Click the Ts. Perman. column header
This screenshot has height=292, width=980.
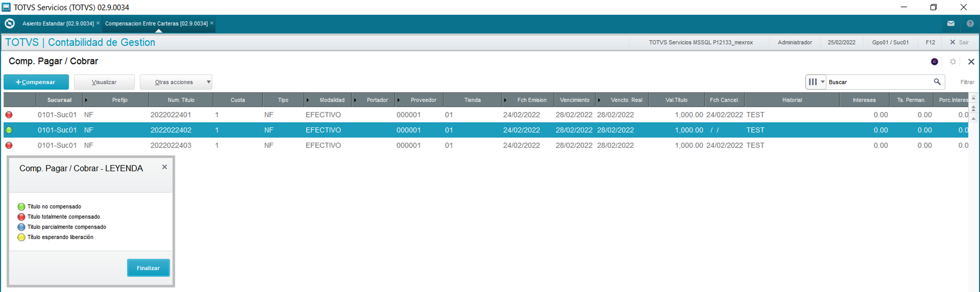[911, 100]
